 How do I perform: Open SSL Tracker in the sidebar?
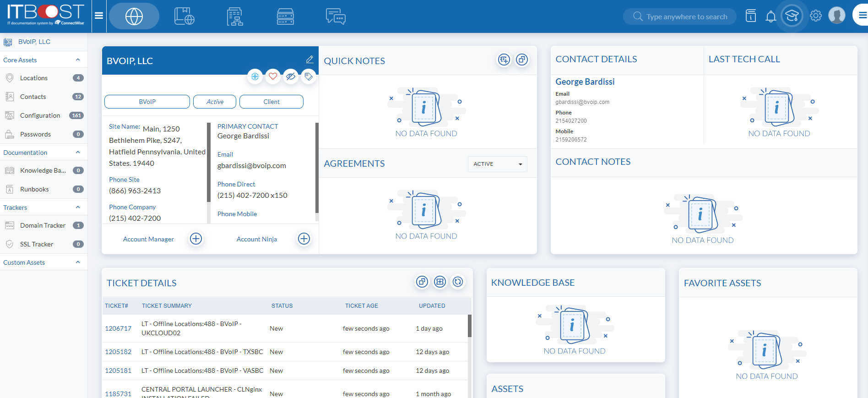click(x=43, y=244)
